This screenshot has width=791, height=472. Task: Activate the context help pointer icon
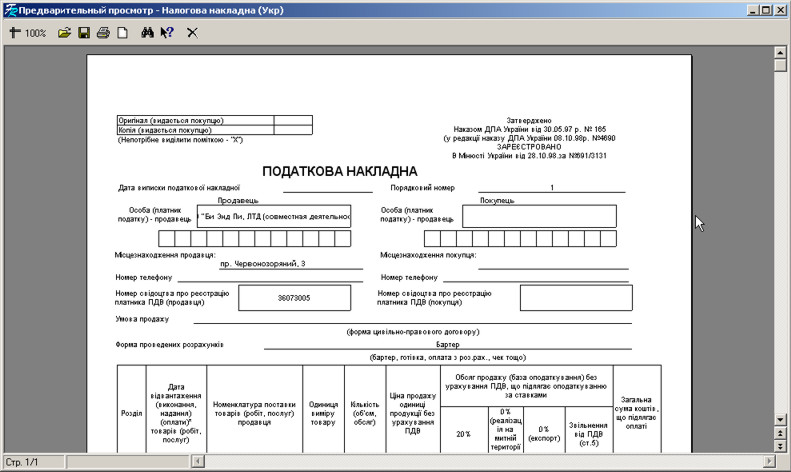point(167,33)
